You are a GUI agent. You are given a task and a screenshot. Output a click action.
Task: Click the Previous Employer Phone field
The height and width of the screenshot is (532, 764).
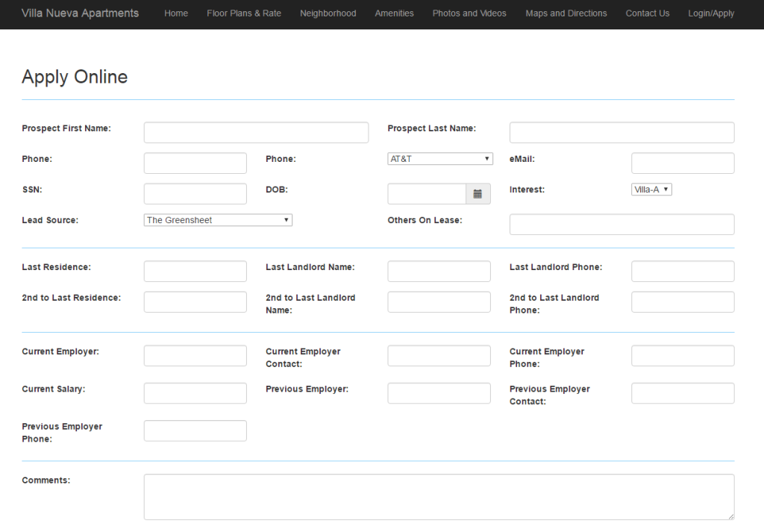pos(195,431)
